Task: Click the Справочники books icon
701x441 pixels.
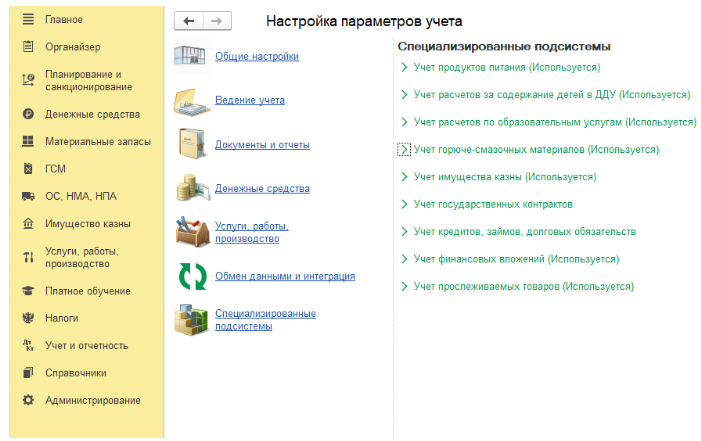Action: (x=28, y=373)
